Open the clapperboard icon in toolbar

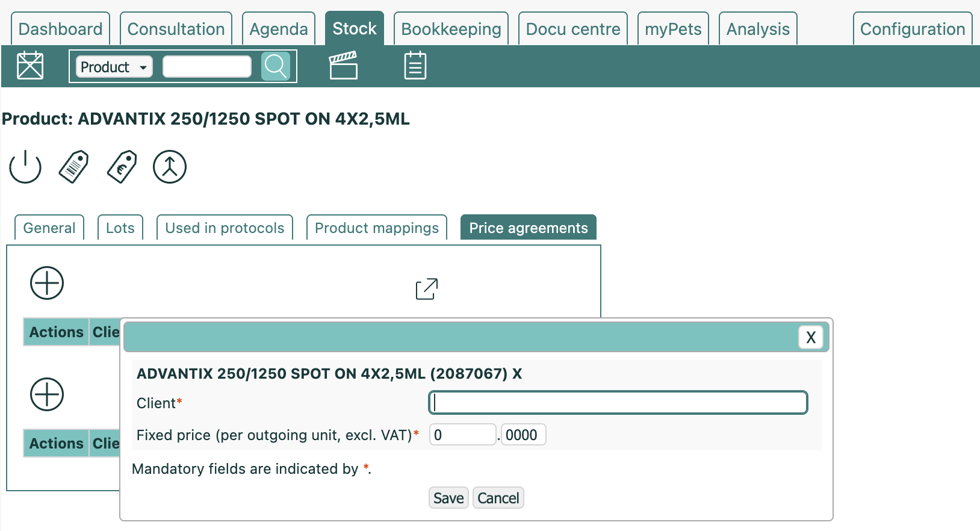[x=344, y=66]
